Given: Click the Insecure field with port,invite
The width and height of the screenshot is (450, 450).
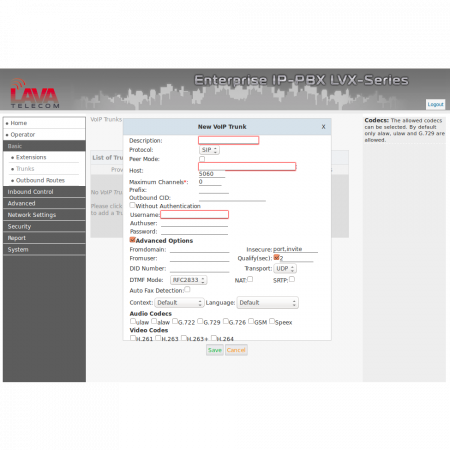Looking at the screenshot, I should click(295, 249).
